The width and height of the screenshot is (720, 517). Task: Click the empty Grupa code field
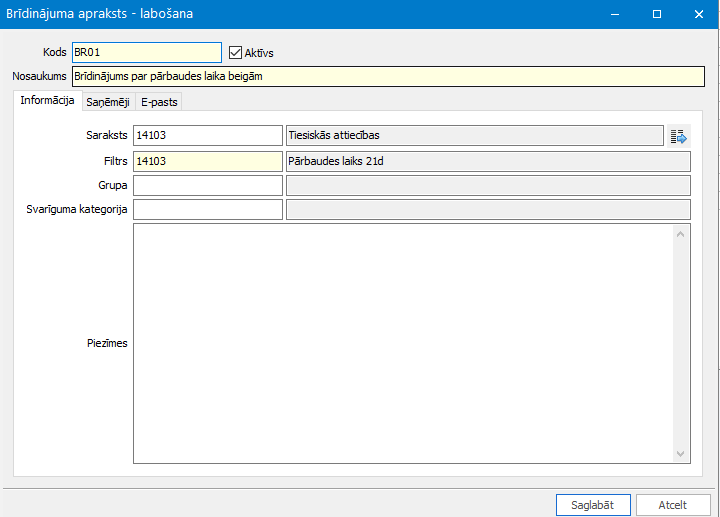click(x=208, y=185)
